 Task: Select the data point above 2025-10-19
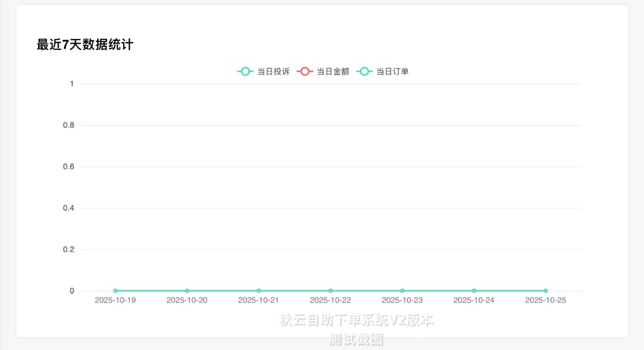[115, 290]
